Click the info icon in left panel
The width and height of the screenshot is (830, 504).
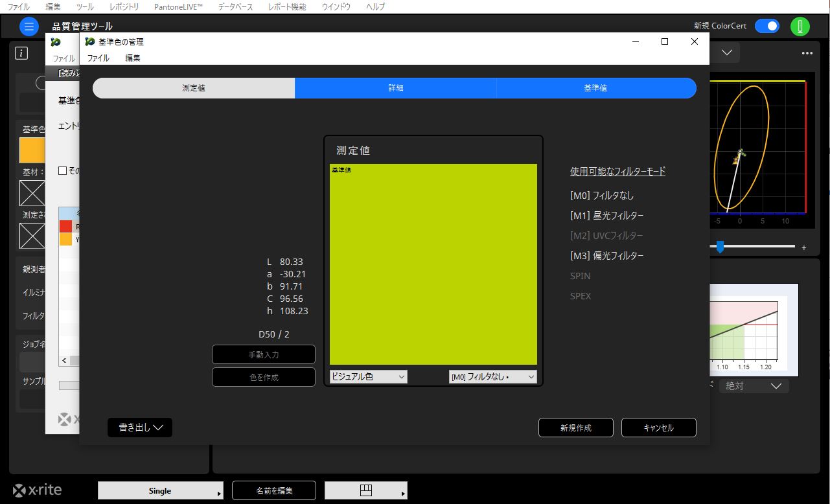tap(21, 53)
